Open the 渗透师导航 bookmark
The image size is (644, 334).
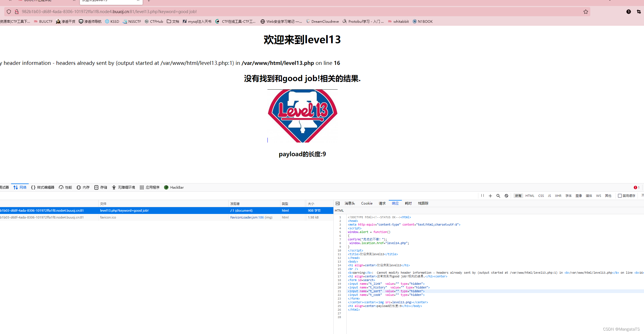point(90,21)
